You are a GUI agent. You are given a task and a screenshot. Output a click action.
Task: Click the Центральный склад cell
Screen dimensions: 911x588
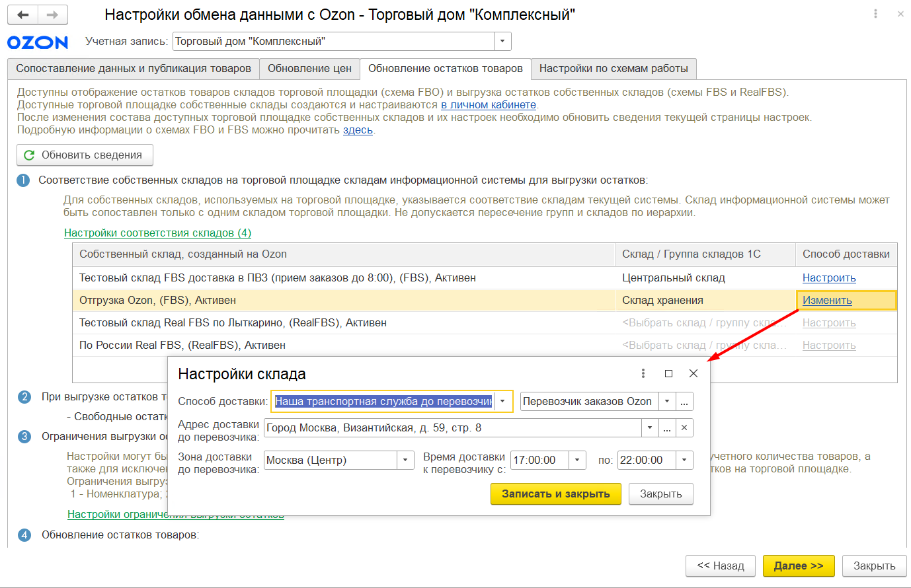(705, 278)
